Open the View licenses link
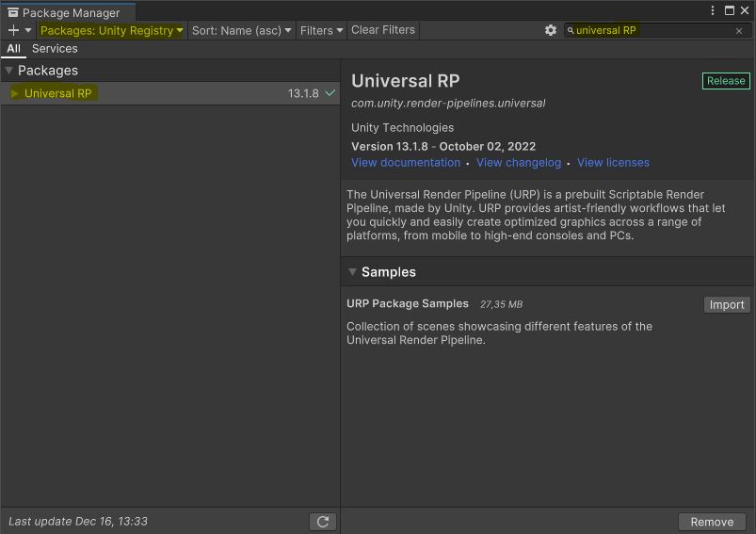Screen dimensions: 756x534 coord(613,163)
